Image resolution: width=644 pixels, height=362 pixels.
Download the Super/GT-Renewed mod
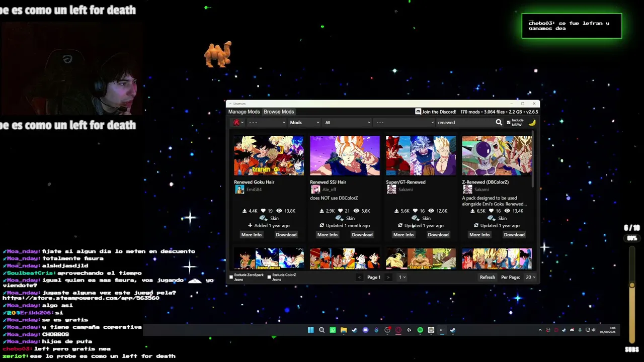click(438, 235)
